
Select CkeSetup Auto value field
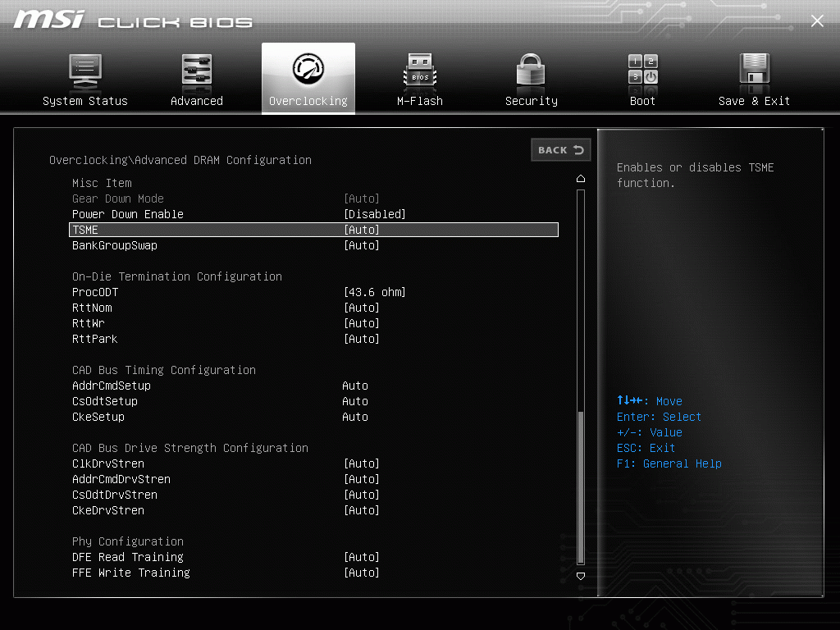tap(355, 417)
